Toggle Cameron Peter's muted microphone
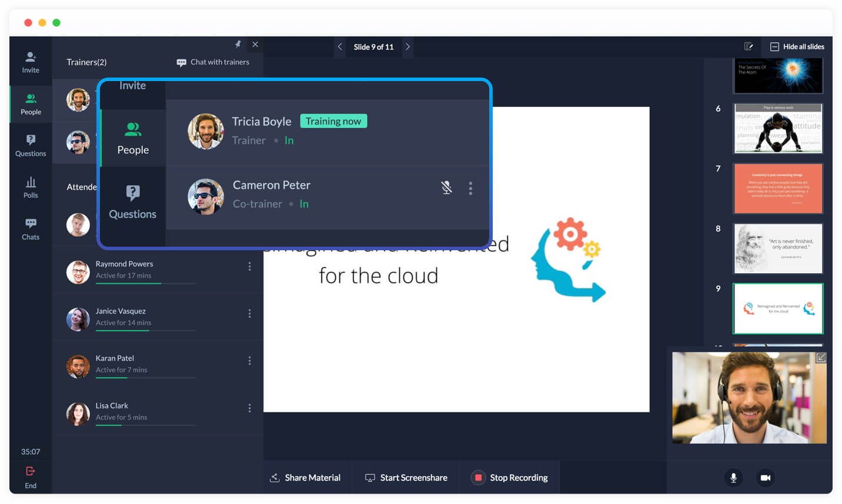Image resolution: width=842 pixels, height=504 pixels. (x=447, y=187)
